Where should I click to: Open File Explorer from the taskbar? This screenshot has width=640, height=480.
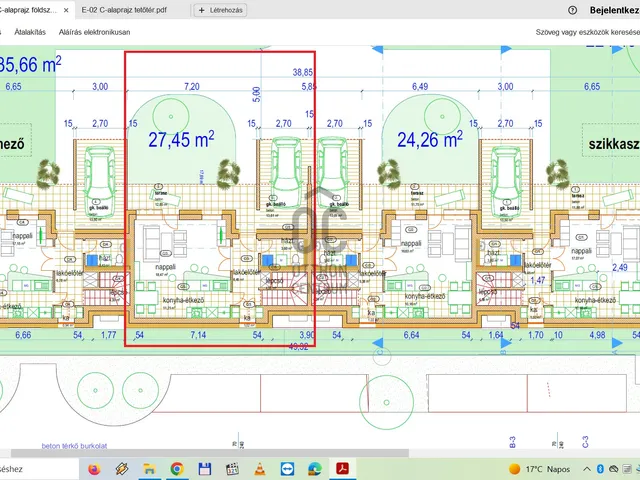tap(149, 469)
